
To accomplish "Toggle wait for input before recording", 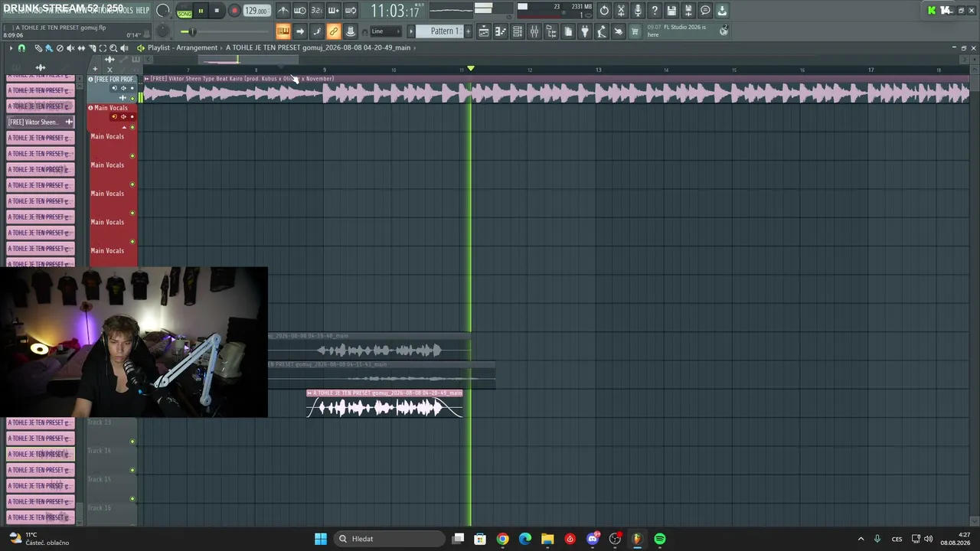I will (x=300, y=11).
